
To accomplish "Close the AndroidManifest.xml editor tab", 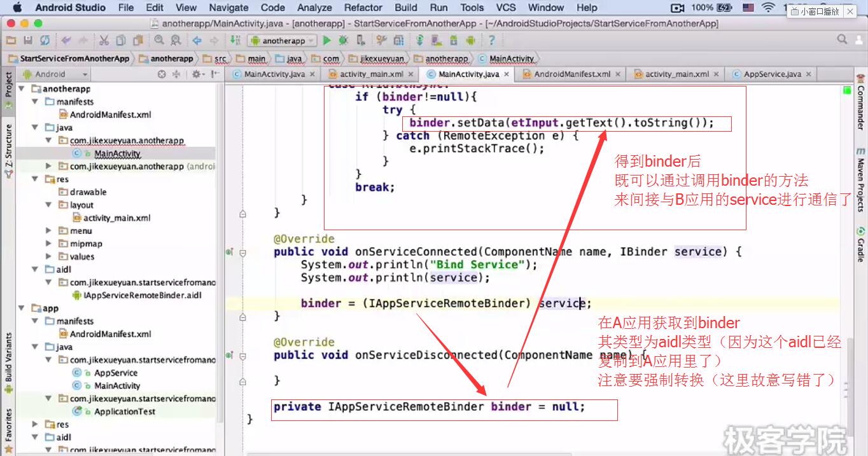I will pos(618,74).
